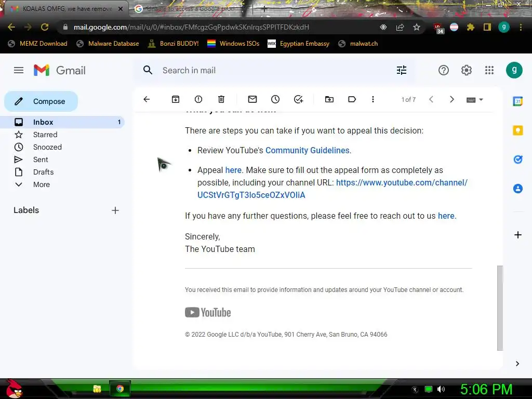The width and height of the screenshot is (532, 399).
Task: Open Snoozed folder
Action: [x=47, y=147]
